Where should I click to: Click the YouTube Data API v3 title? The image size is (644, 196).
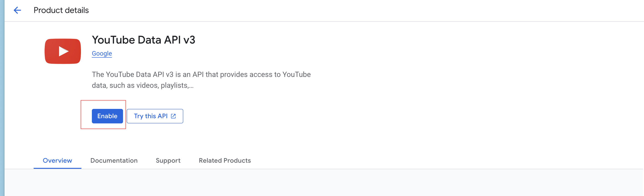point(143,40)
